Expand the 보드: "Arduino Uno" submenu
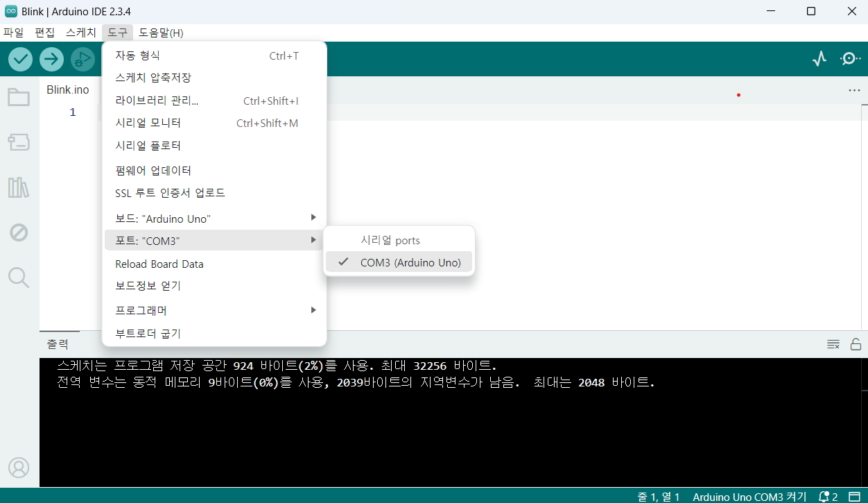Image resolution: width=868 pixels, height=503 pixels. pyautogui.click(x=214, y=219)
